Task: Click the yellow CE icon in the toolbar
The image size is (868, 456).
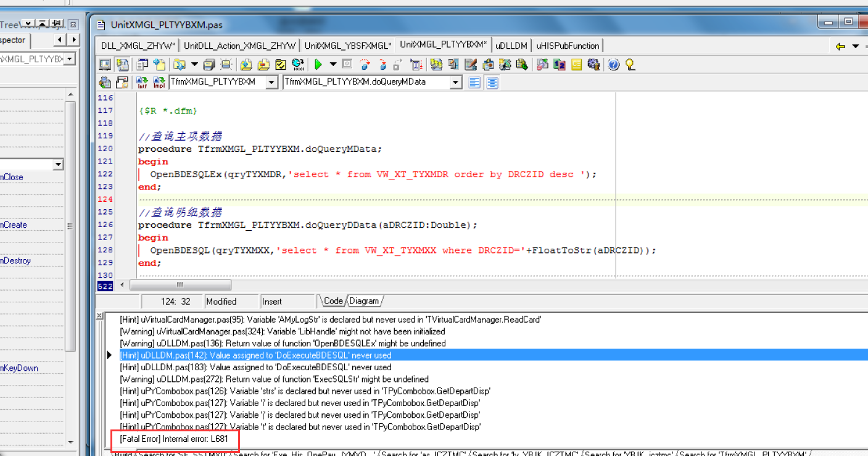Action: [x=577, y=64]
